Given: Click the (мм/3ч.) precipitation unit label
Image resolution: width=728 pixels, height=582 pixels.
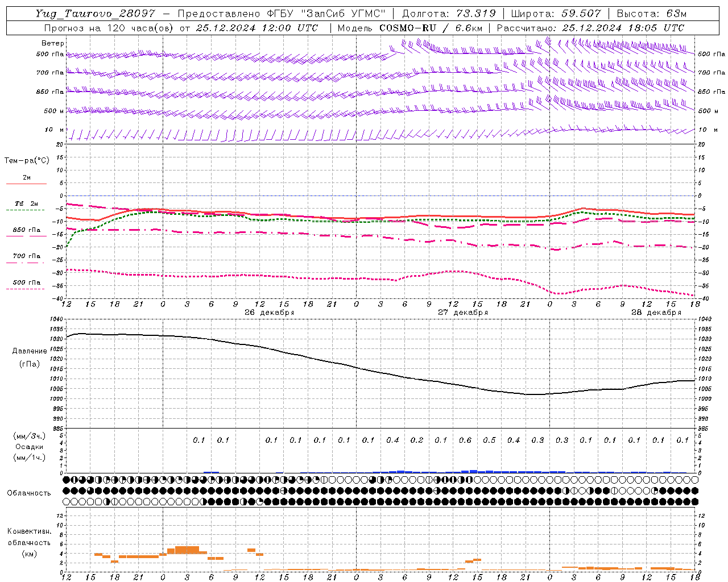Looking at the screenshot, I should click(x=30, y=436).
